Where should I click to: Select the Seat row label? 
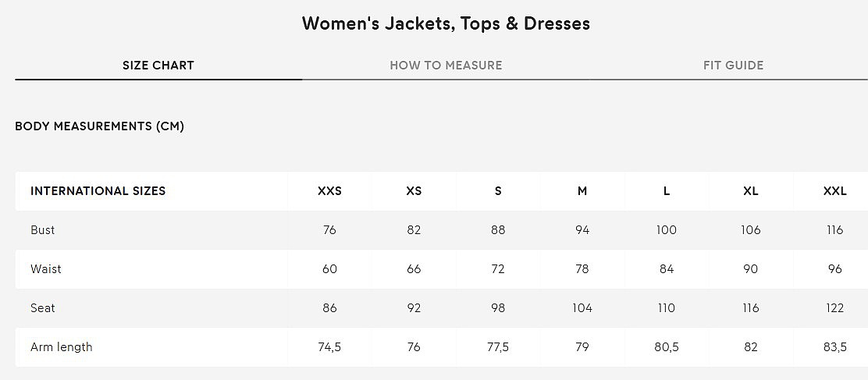pos(43,308)
